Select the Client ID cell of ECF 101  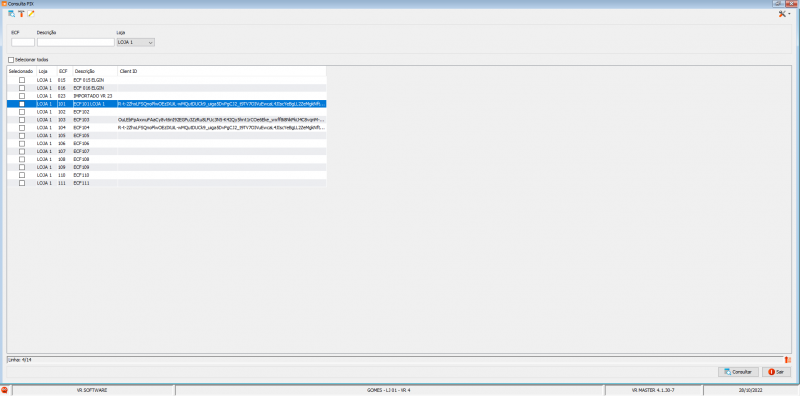click(222, 104)
